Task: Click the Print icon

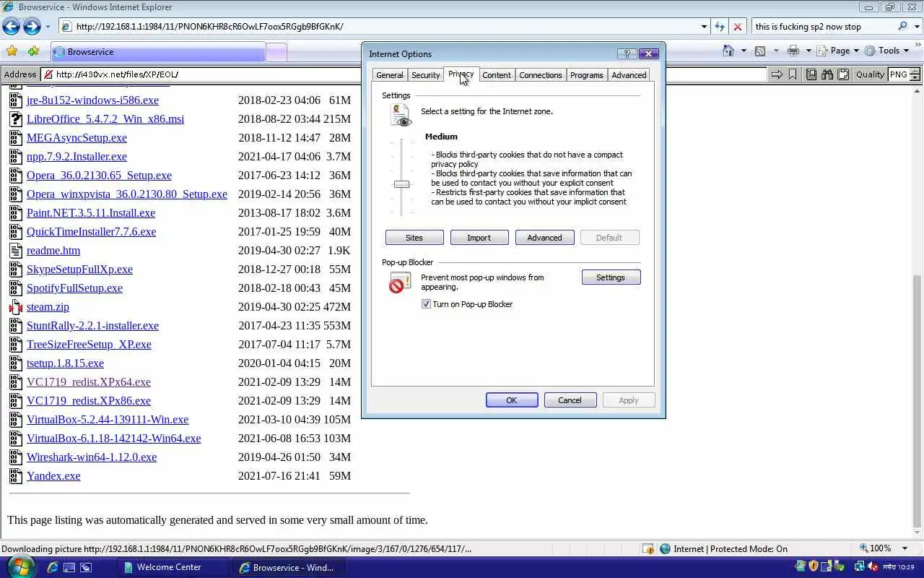Action: (x=793, y=51)
